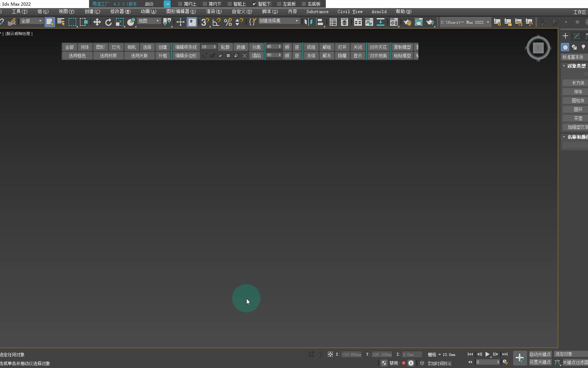Open the 工具(T) menu
This screenshot has height=368, width=588.
pyautogui.click(x=19, y=12)
